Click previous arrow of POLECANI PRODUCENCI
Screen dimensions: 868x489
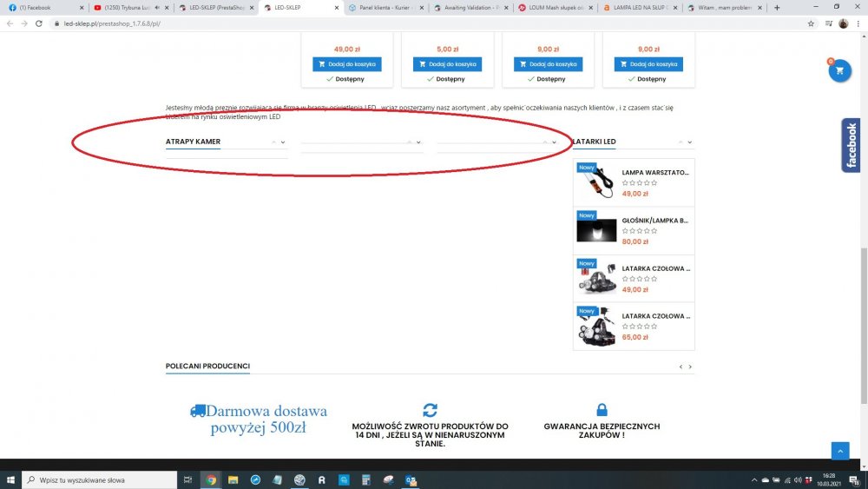(681, 367)
